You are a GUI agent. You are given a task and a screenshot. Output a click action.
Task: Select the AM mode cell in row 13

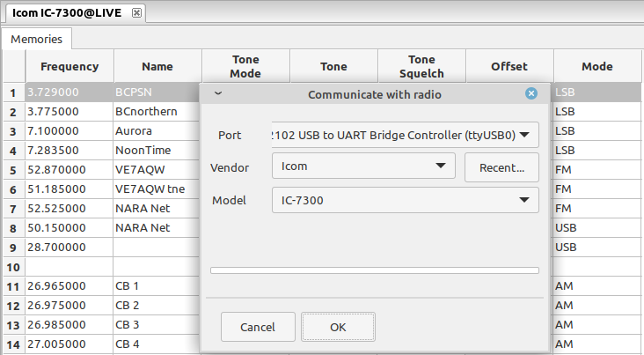pyautogui.click(x=597, y=324)
